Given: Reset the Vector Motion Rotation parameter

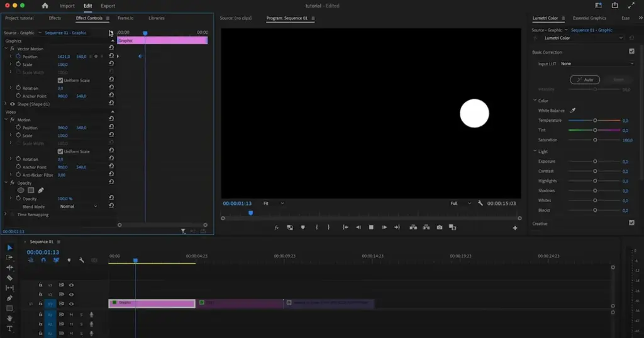Looking at the screenshot, I should click(x=111, y=87).
